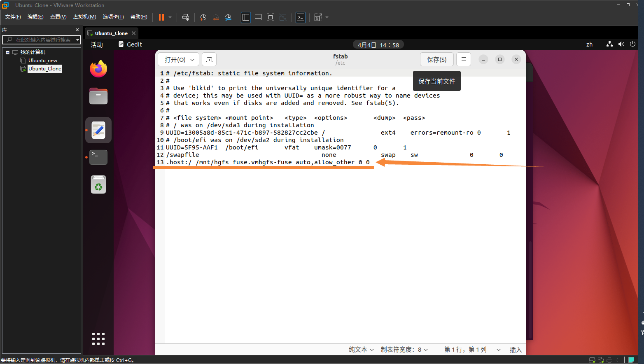Viewport: 644px width, 364px height.
Task: Send Ctrl+Alt+Del to virtual machine
Action: coord(186,17)
